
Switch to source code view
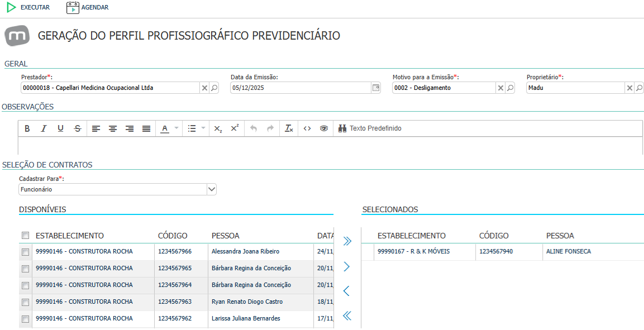(x=307, y=128)
